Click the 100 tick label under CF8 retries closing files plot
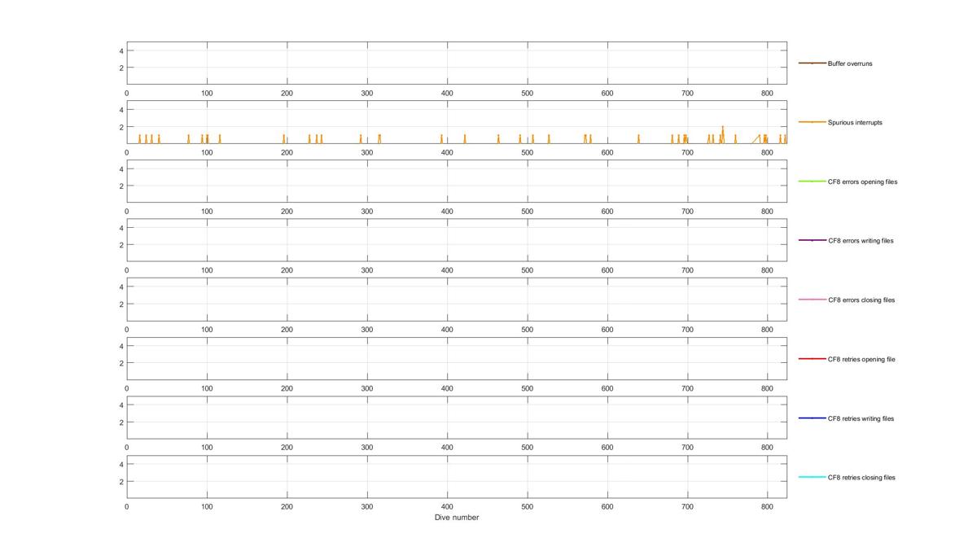The width and height of the screenshot is (977, 560). (x=207, y=506)
